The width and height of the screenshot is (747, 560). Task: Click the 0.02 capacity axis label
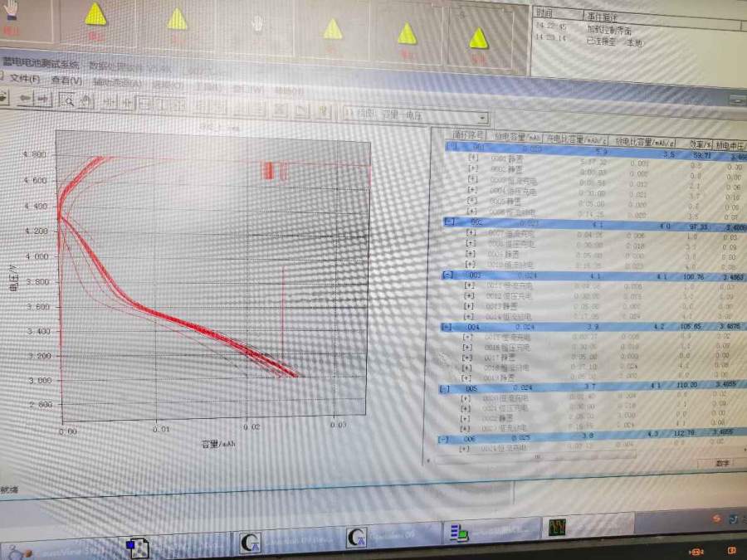[x=251, y=426]
